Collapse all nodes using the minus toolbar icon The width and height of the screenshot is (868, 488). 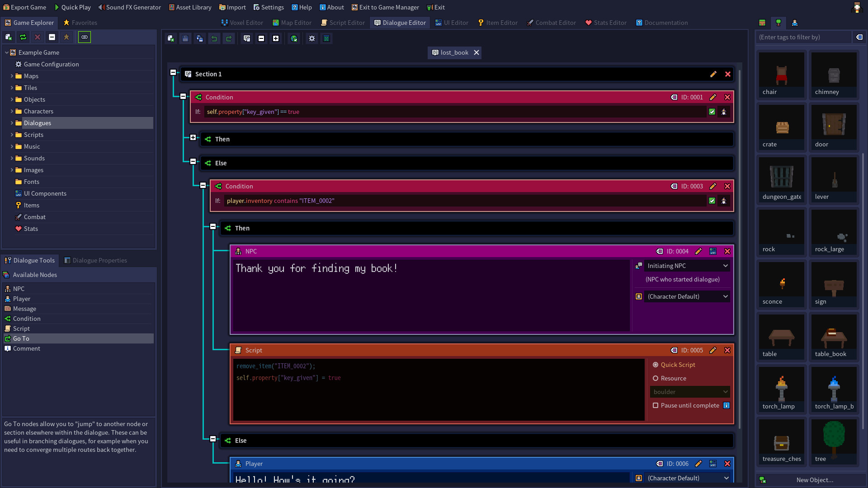pos(261,38)
